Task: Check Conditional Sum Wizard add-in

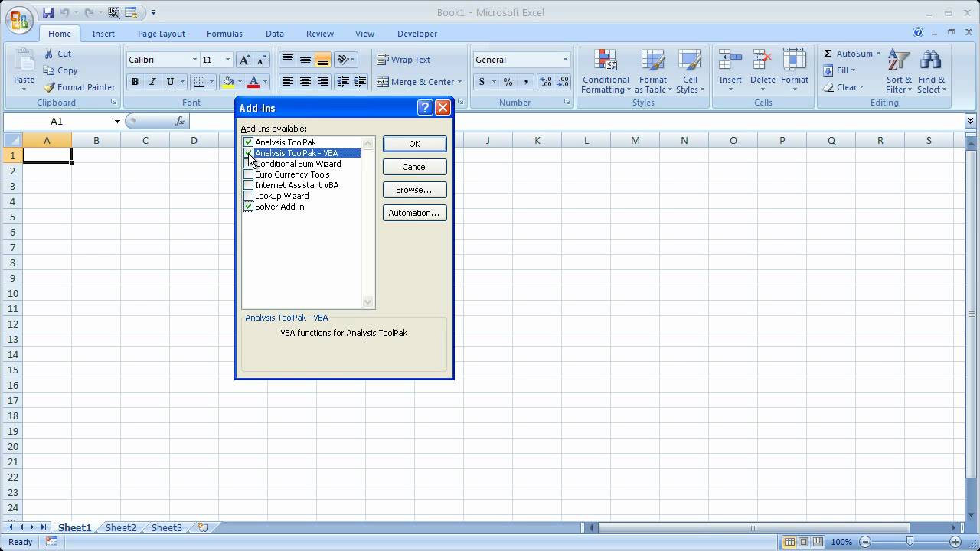Action: [248, 164]
